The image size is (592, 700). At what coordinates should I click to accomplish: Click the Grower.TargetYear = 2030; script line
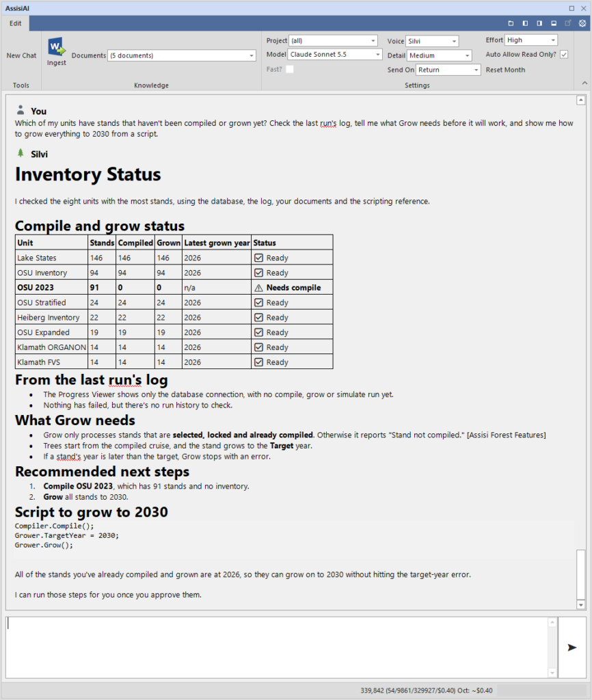(67, 535)
